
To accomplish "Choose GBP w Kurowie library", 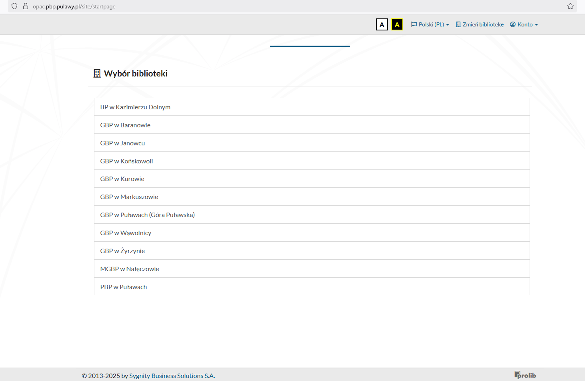I will click(x=122, y=179).
